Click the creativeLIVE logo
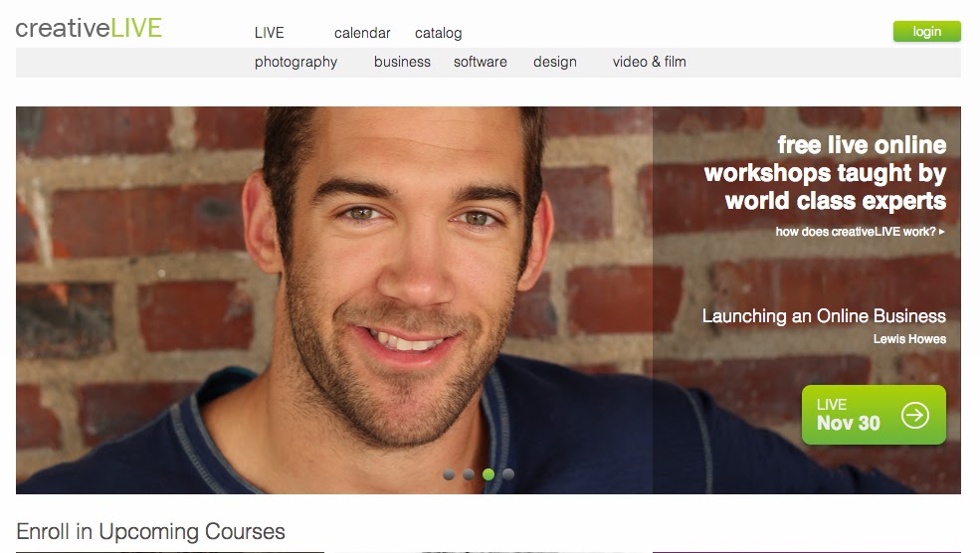This screenshot has height=553, width=980. click(89, 28)
